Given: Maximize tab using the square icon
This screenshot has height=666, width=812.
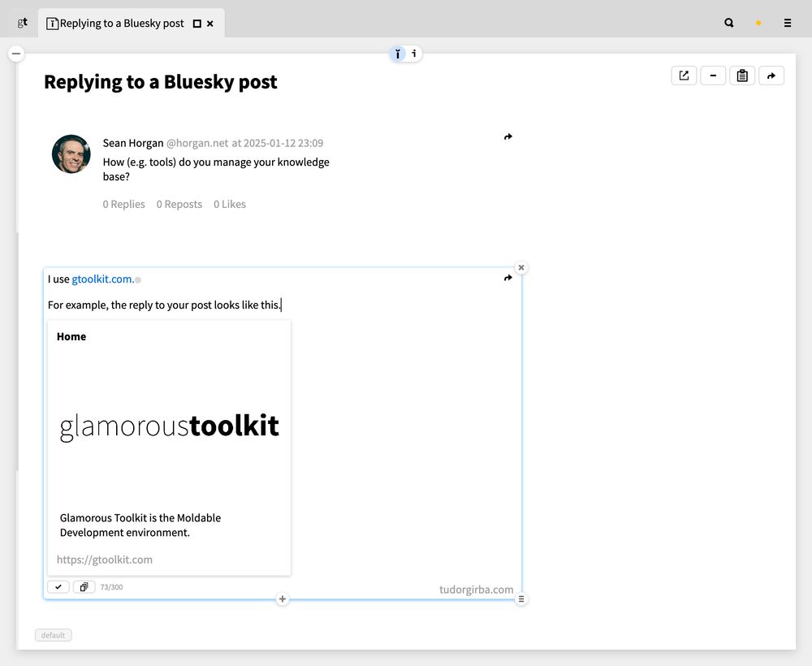Looking at the screenshot, I should 197,24.
